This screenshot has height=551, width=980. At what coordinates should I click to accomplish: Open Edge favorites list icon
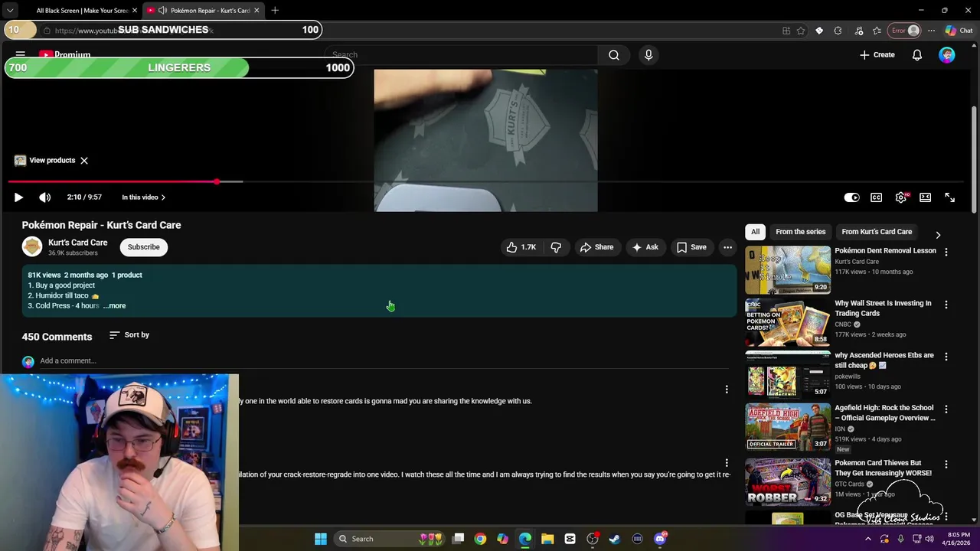[x=877, y=31]
